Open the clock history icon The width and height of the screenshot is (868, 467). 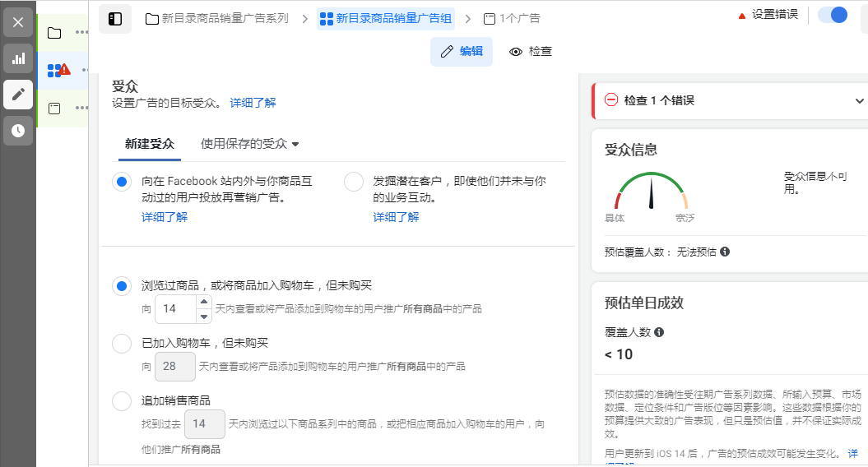[18, 131]
